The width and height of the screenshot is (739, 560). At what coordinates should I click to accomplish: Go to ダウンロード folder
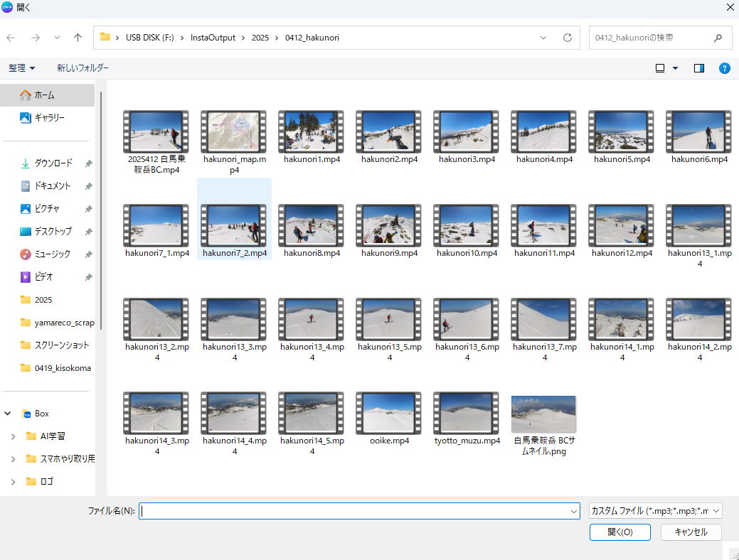coord(53,163)
